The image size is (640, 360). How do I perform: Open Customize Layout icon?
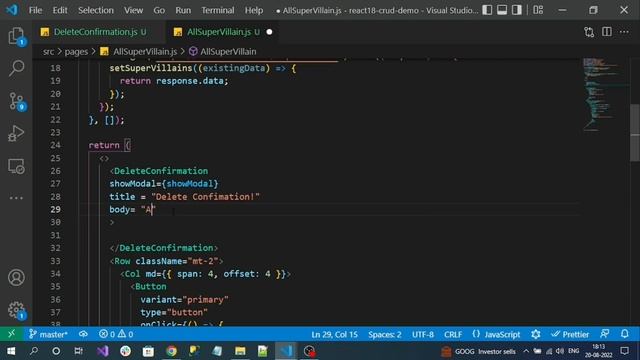click(538, 10)
